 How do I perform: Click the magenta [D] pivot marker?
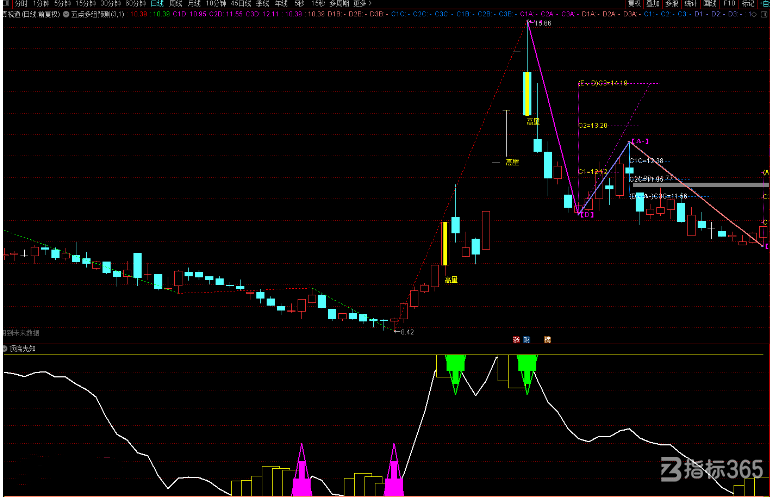(x=585, y=214)
